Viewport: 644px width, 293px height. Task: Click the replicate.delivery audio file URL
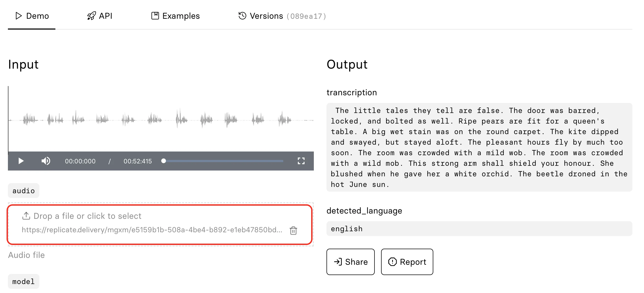point(152,230)
